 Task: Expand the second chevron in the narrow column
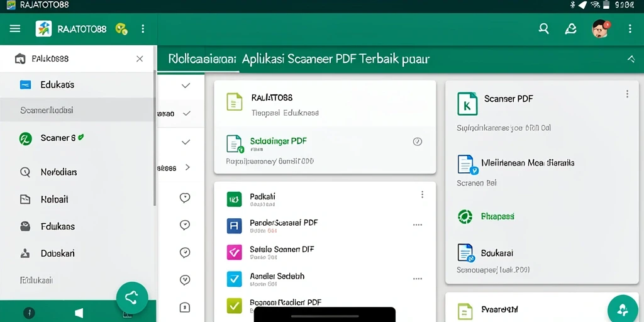point(187,113)
